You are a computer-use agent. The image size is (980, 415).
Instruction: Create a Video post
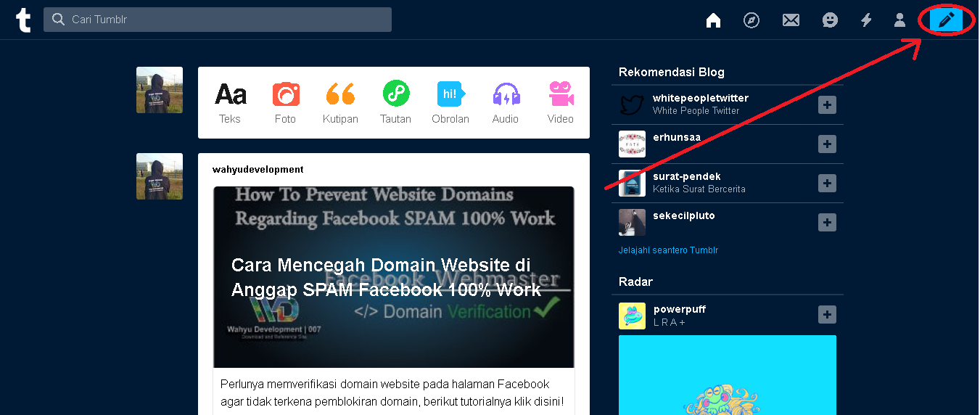[561, 103]
